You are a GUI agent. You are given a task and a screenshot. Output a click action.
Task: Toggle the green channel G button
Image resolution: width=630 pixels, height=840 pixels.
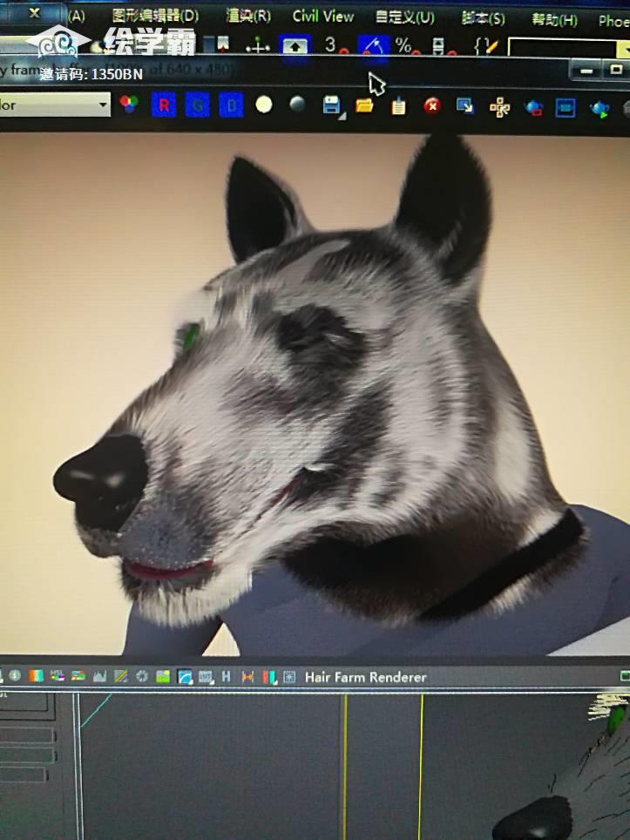(198, 105)
